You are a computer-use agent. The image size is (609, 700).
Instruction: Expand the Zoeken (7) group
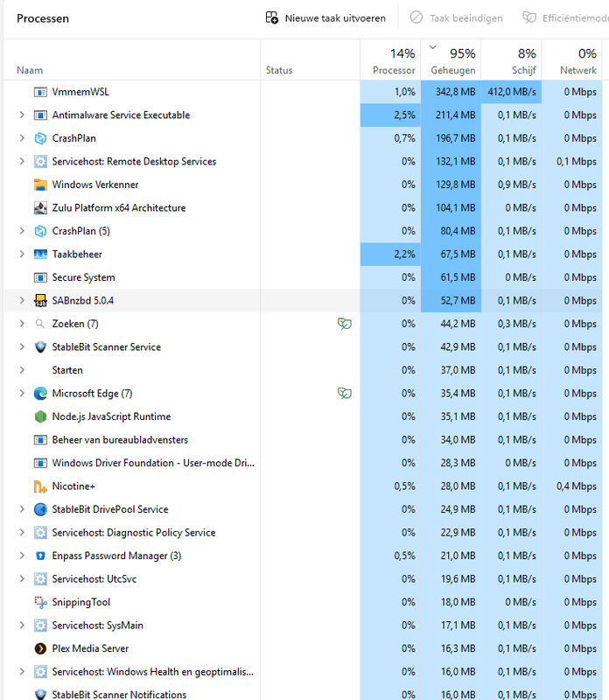click(x=21, y=324)
